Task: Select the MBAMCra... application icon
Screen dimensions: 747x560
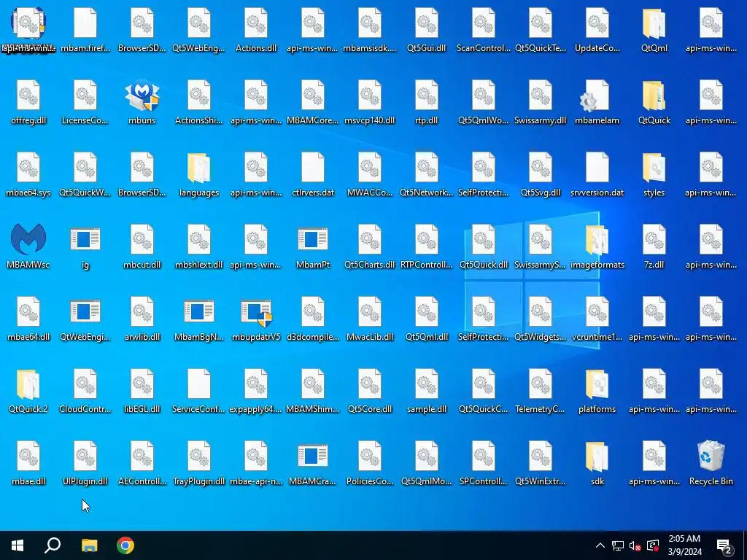Action: (x=312, y=456)
